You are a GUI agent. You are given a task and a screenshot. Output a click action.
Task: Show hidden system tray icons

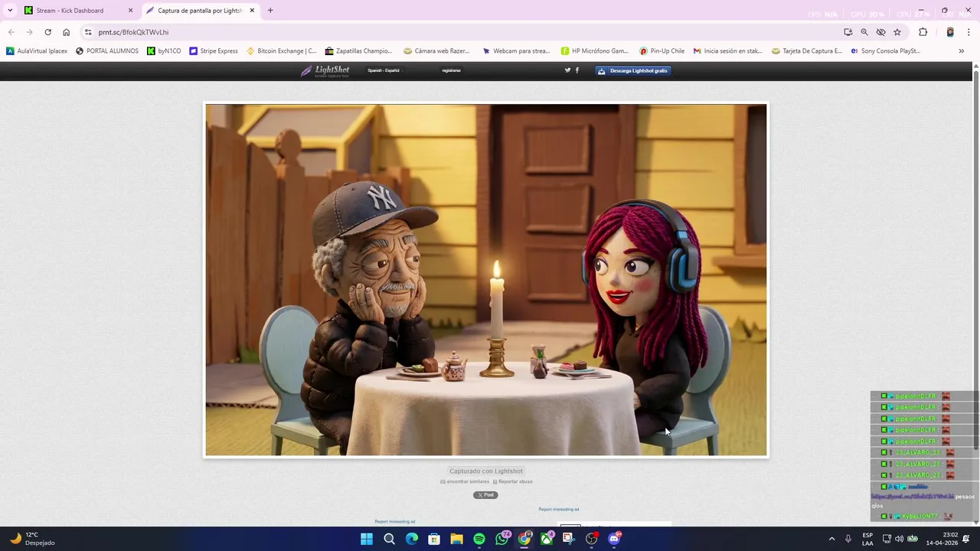[x=831, y=539]
